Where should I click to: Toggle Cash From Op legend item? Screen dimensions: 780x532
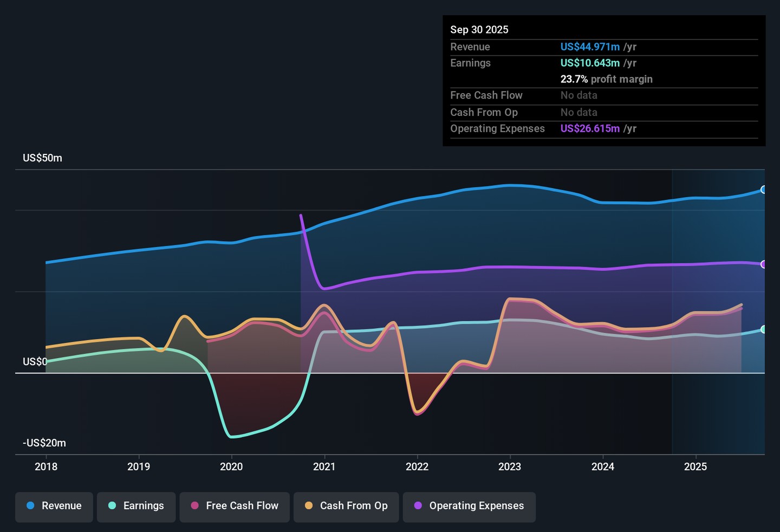(x=346, y=506)
